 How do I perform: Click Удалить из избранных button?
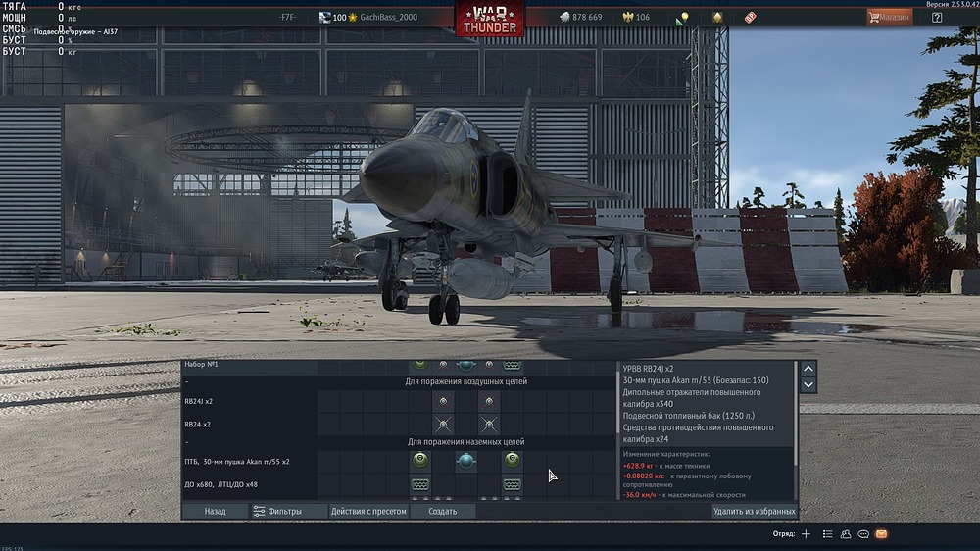coord(754,511)
